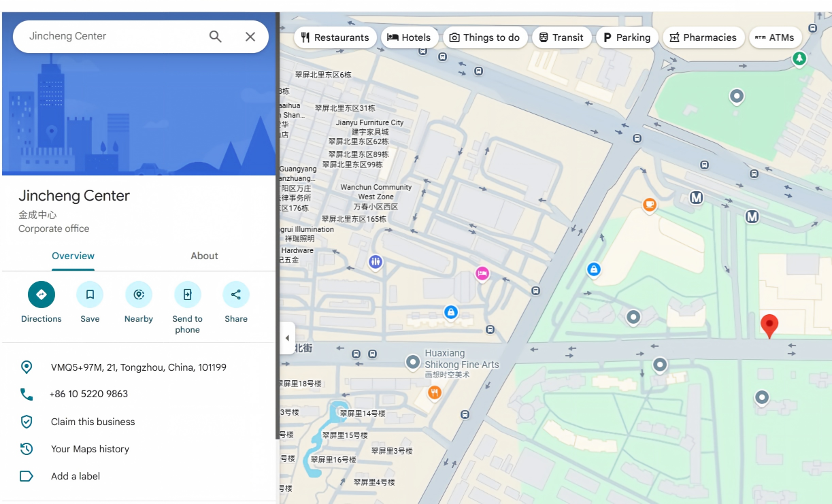
Task: Select Things to do chip
Action: (484, 37)
